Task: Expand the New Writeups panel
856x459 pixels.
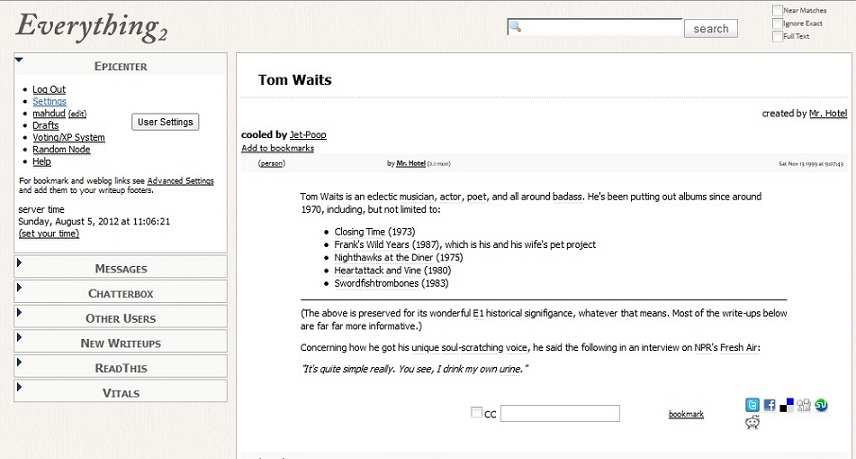Action: click(19, 337)
